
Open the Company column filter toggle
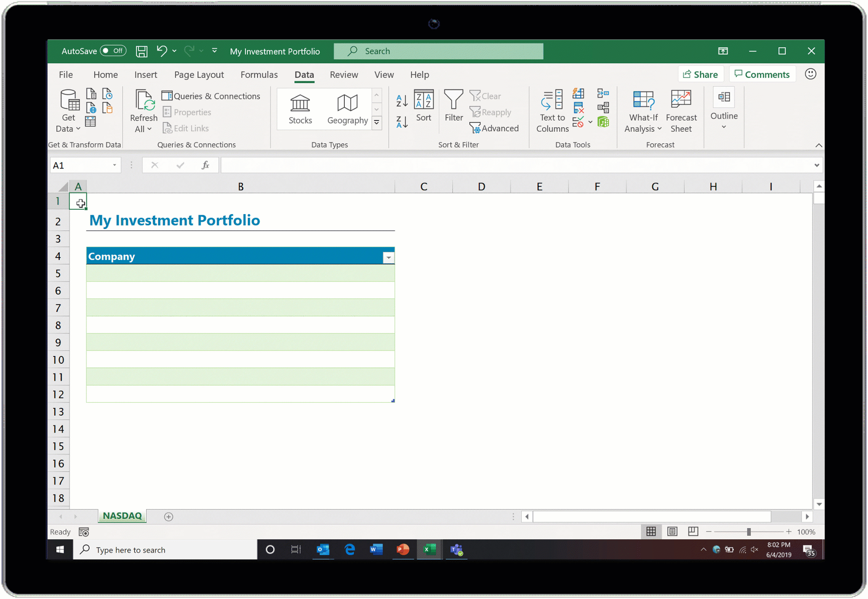388,258
